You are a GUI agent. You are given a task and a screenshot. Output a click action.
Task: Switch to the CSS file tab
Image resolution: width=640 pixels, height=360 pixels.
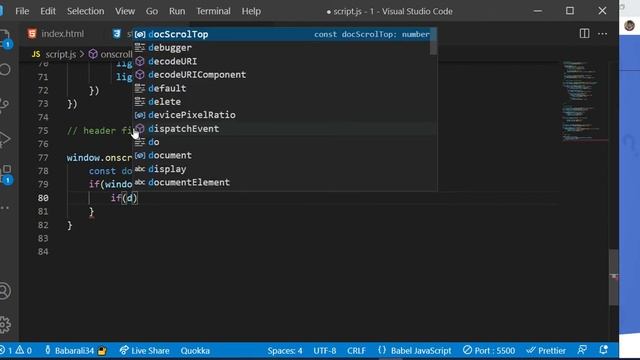(x=122, y=34)
